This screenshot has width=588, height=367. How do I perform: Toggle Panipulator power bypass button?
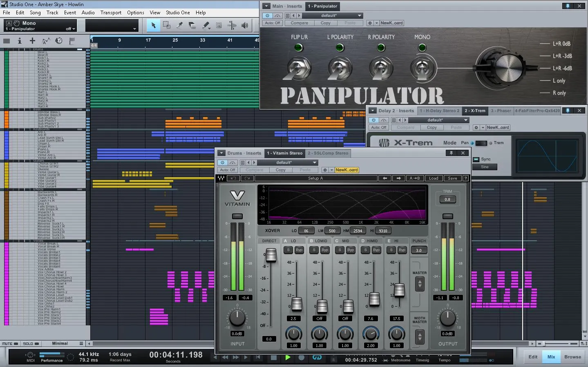(x=267, y=16)
